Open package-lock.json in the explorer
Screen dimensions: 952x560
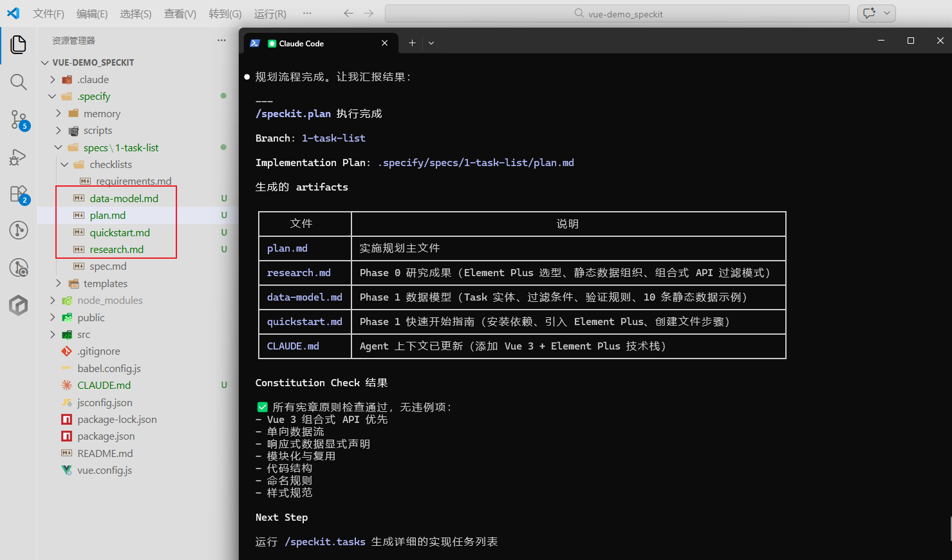117,420
